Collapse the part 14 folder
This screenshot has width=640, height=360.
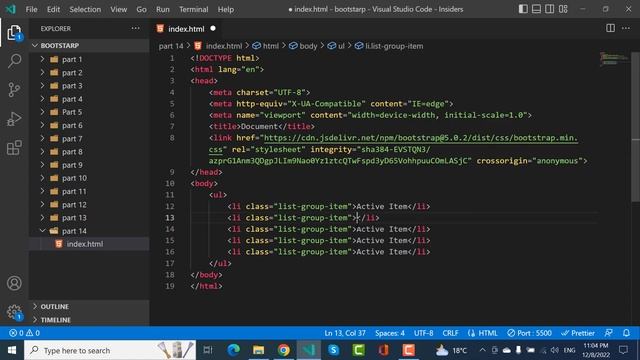tap(89, 231)
